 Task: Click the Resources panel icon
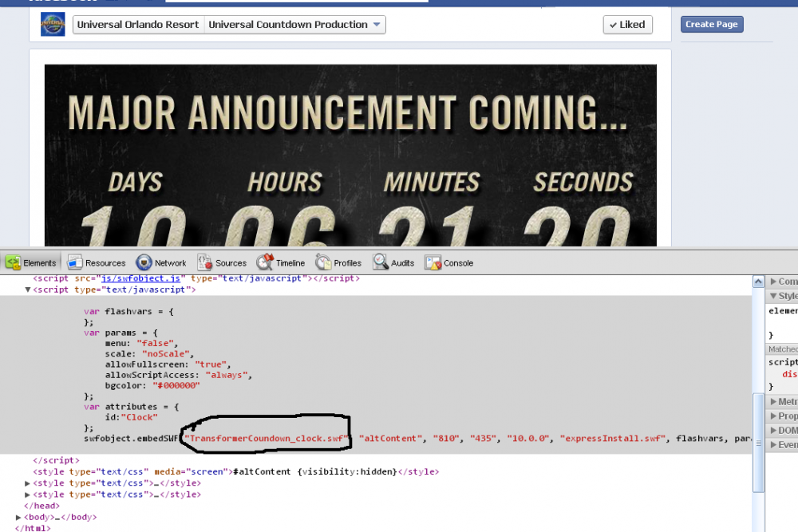coord(75,262)
